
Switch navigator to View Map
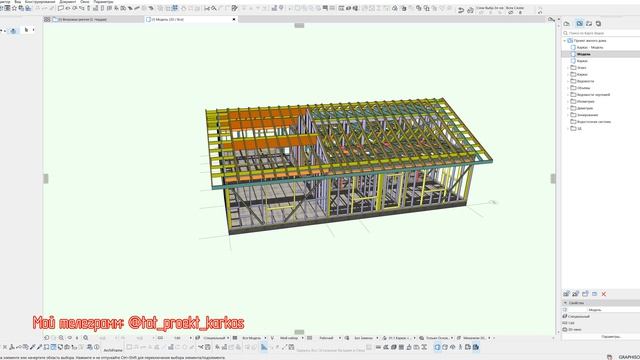tap(579, 24)
